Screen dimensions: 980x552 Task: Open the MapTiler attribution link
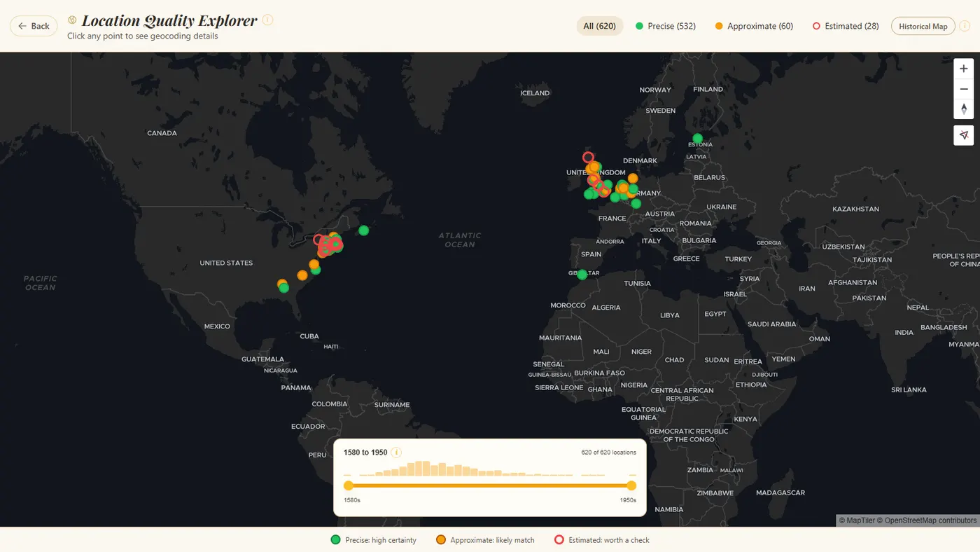[x=857, y=520]
